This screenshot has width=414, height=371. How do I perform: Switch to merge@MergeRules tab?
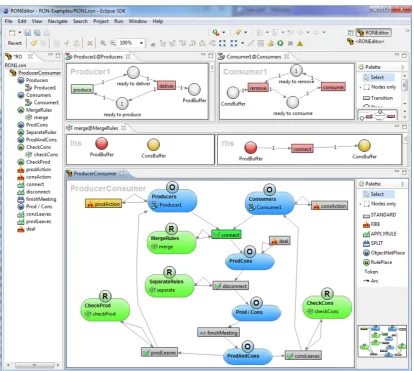pyautogui.click(x=95, y=128)
